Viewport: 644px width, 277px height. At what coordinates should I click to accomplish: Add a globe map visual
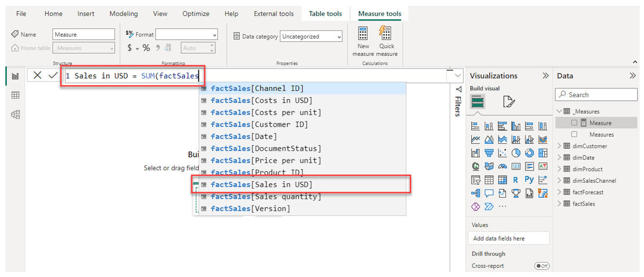coord(476,166)
